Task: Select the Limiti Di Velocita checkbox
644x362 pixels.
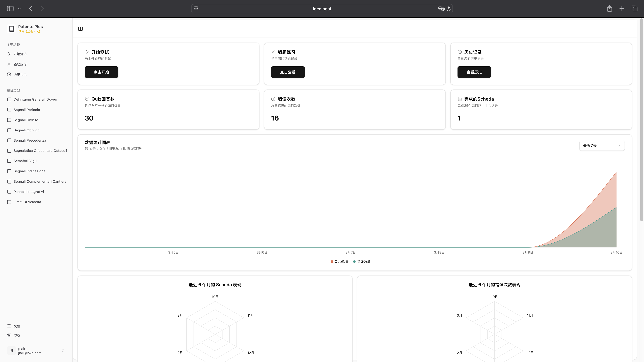Action: [x=9, y=202]
